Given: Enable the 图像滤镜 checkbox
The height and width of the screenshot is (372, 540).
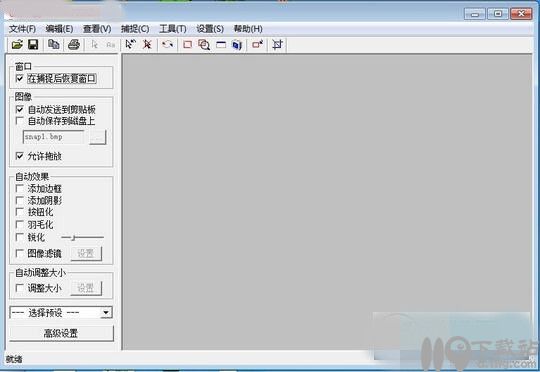Looking at the screenshot, I should 20,254.
